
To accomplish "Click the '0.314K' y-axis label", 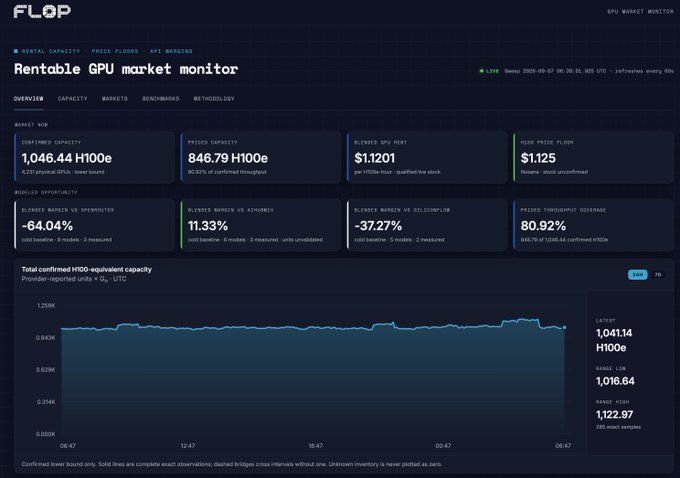I will tap(46, 402).
